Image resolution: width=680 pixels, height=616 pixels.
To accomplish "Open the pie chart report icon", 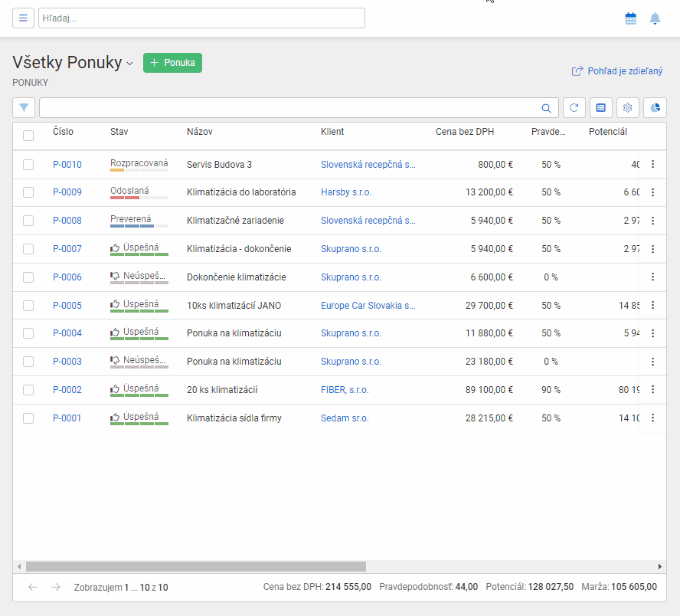I will (x=655, y=107).
